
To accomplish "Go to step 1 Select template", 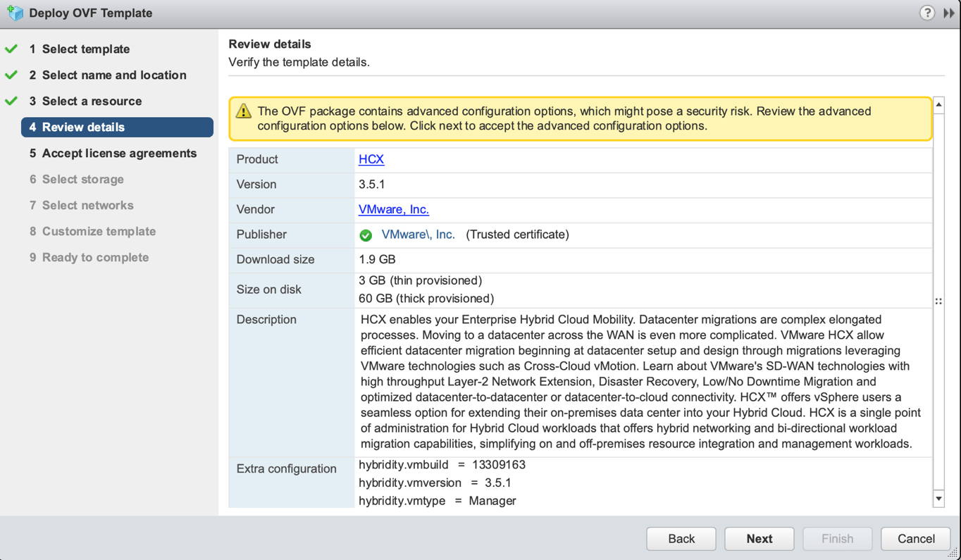I will click(86, 49).
